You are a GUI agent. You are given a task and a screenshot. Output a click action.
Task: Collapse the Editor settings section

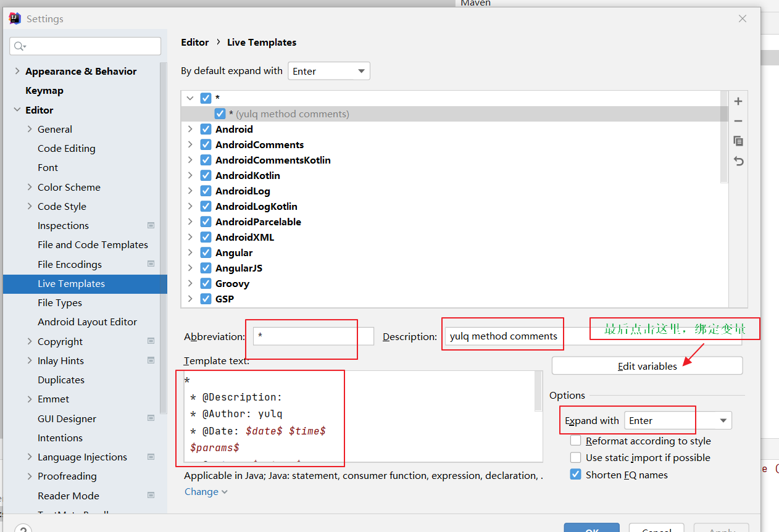(x=17, y=110)
